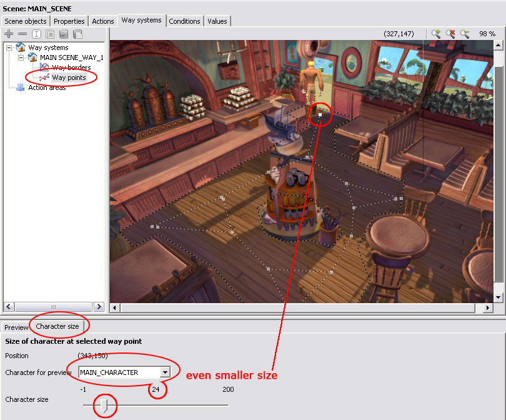Open the Scene objects tab
The image size is (506, 420).
click(26, 21)
